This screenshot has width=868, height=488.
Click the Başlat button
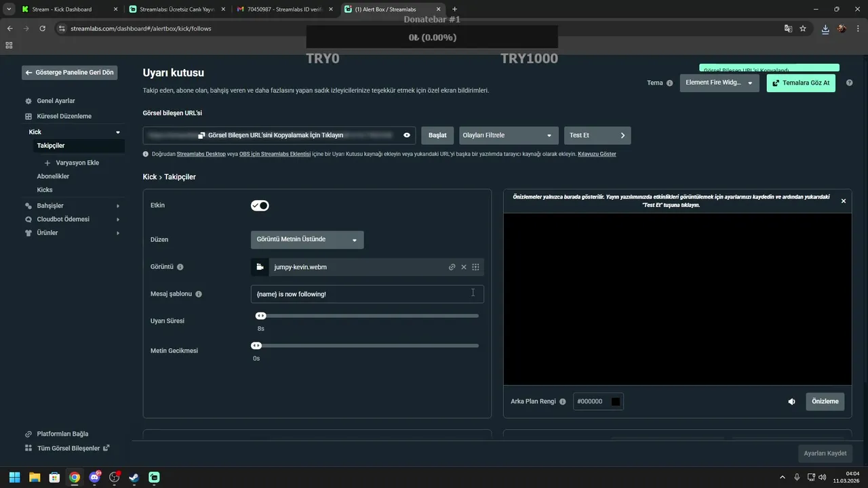(437, 136)
